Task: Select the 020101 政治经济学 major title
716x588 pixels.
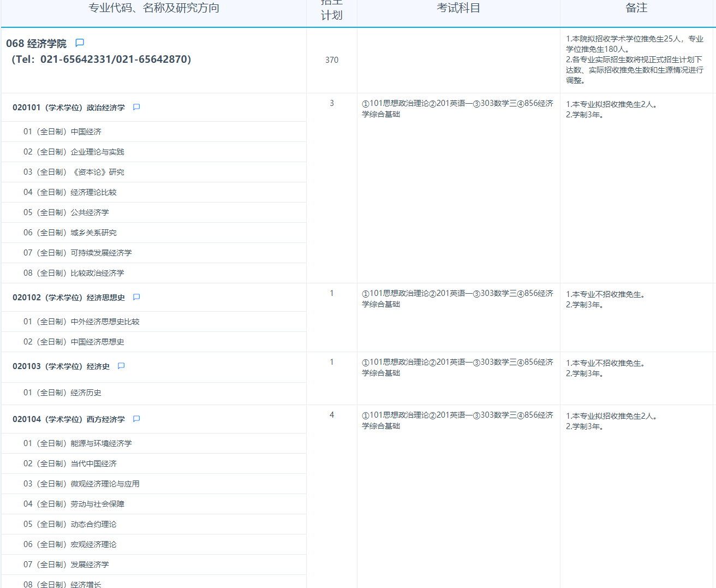Action: pos(69,108)
